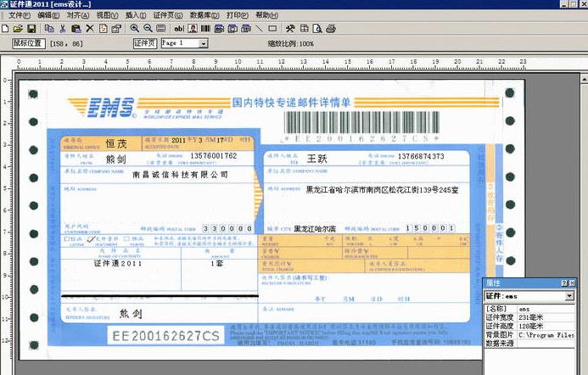Zoom in with the magnifier plus icon
The height and width of the screenshot is (375, 588).
coord(135,29)
